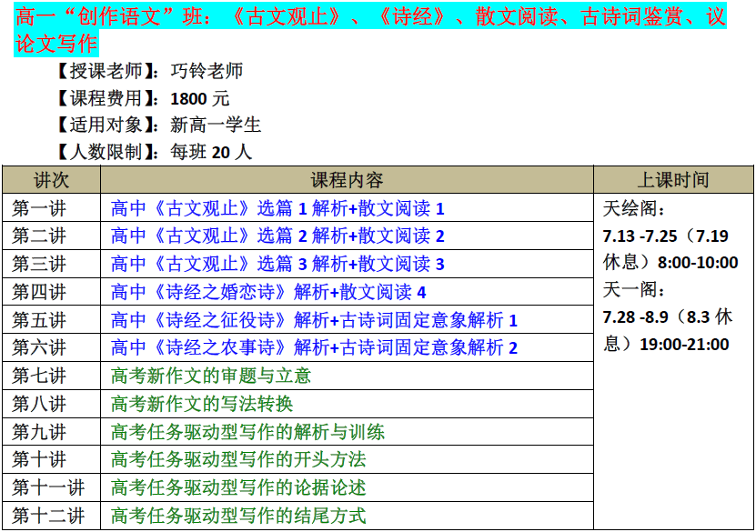Open 高考任务驱动型写作的论据论述
Viewport: 756px width, 532px height.
(x=238, y=488)
